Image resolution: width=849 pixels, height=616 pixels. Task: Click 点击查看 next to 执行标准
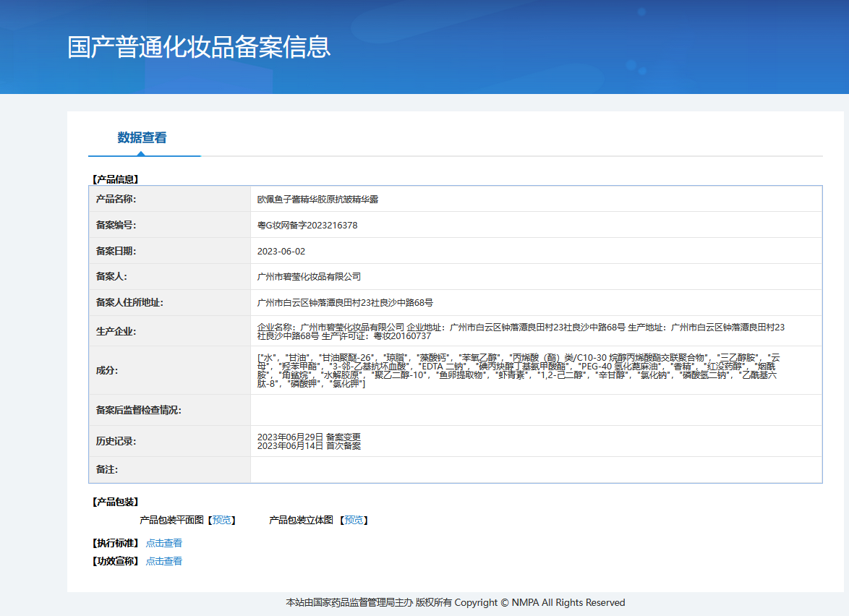click(x=164, y=543)
